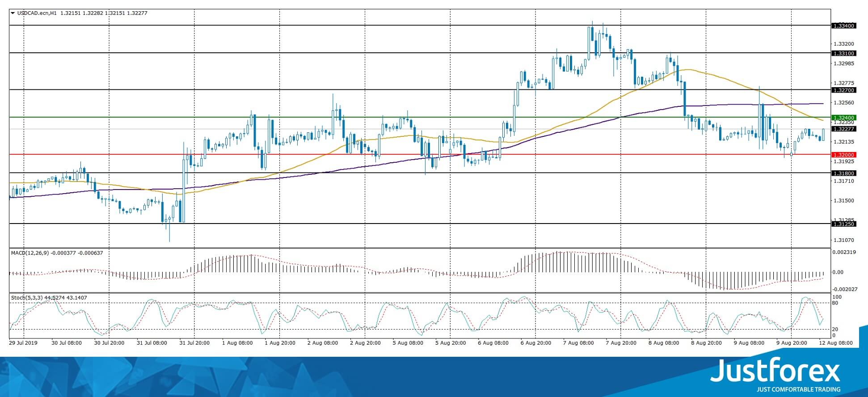Click the 1.32985 price axis value
The image size is (868, 397).
(x=843, y=63)
